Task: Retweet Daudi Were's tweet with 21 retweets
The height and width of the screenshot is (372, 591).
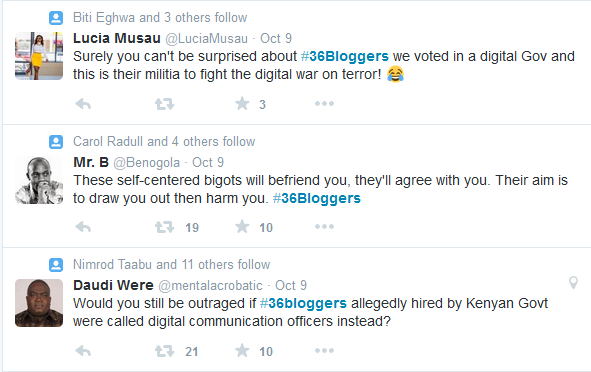Action: pos(164,351)
